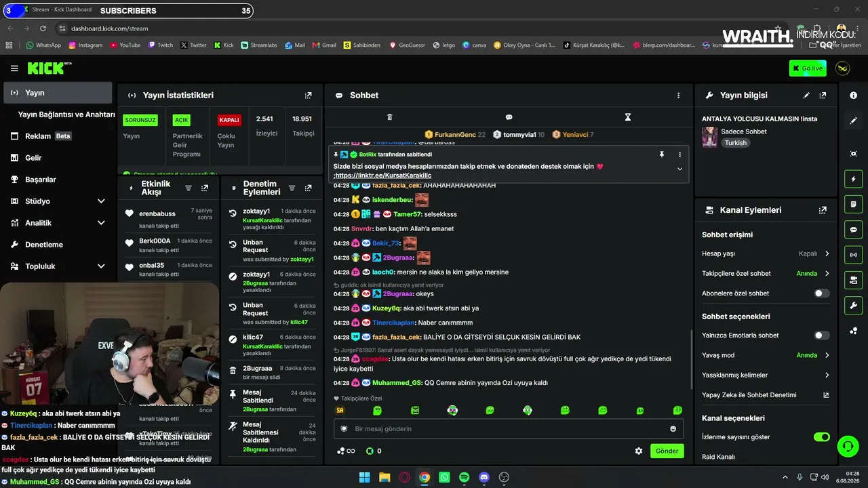Open Reklam Beta sidebar item
The image size is (868, 488).
pos(58,136)
